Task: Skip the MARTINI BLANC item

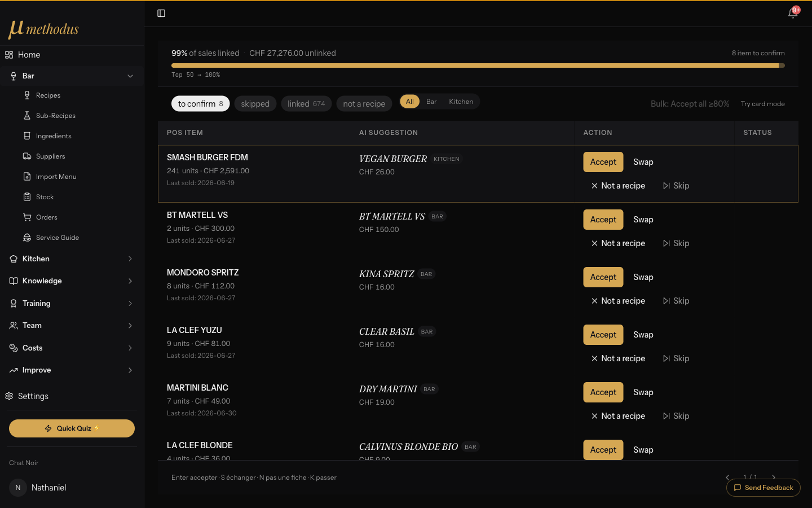Action: coord(676,416)
